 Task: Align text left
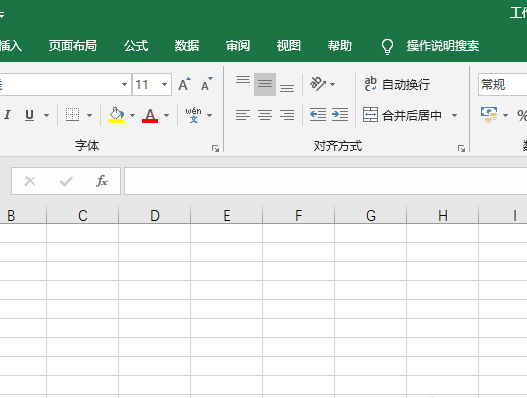(243, 115)
